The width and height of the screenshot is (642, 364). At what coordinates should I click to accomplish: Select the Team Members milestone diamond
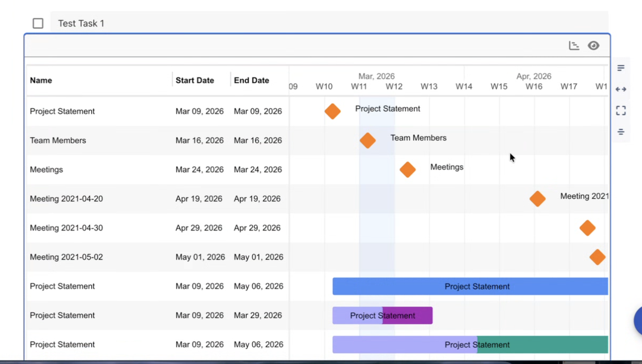pos(368,140)
